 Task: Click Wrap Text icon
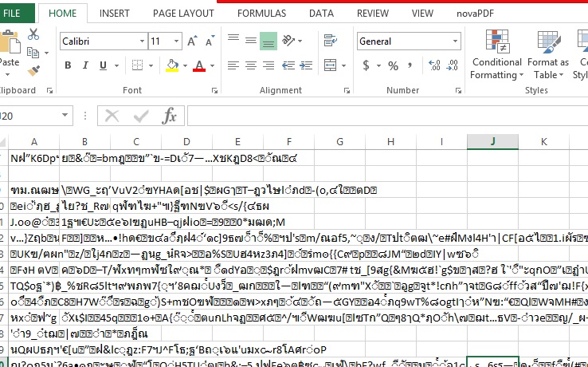(331, 40)
